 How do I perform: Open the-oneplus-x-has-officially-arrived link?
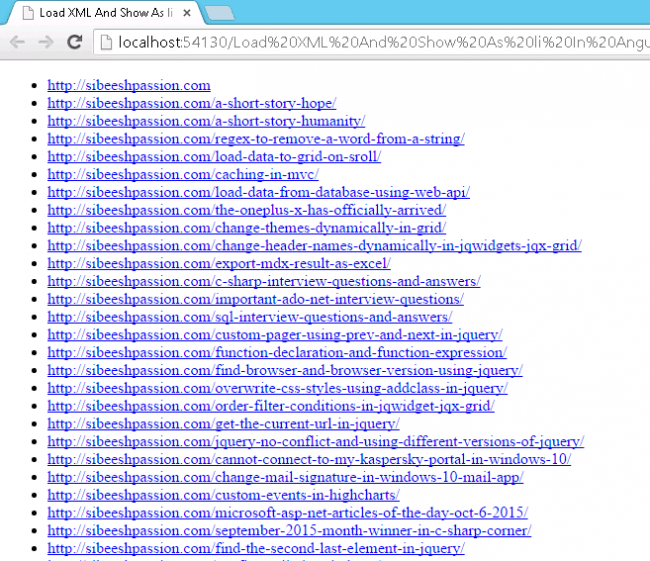pyautogui.click(x=247, y=210)
